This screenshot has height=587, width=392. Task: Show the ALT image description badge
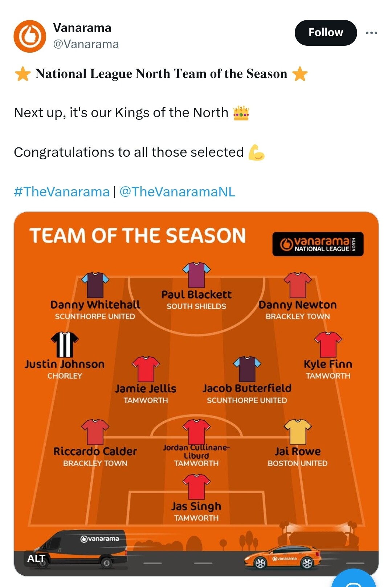36,558
